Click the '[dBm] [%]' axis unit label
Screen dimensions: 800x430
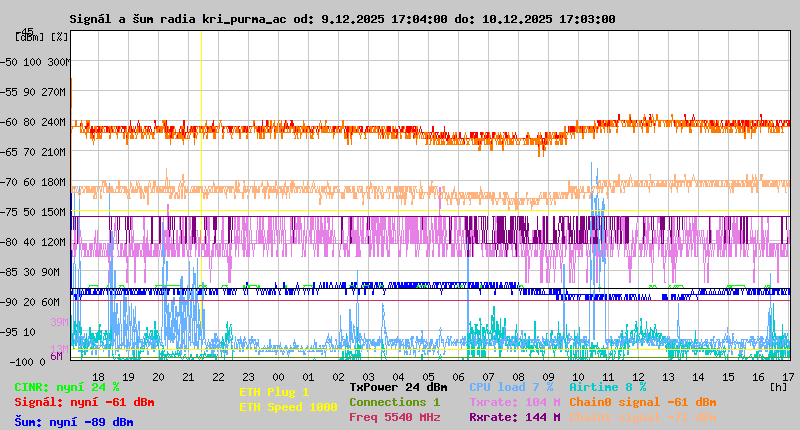(x=42, y=37)
